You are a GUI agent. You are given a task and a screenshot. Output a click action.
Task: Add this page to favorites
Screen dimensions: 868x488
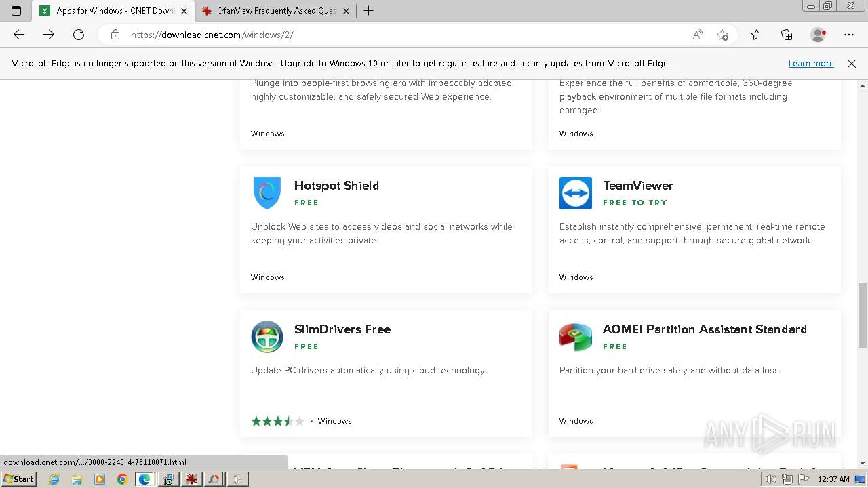pyautogui.click(x=722, y=35)
